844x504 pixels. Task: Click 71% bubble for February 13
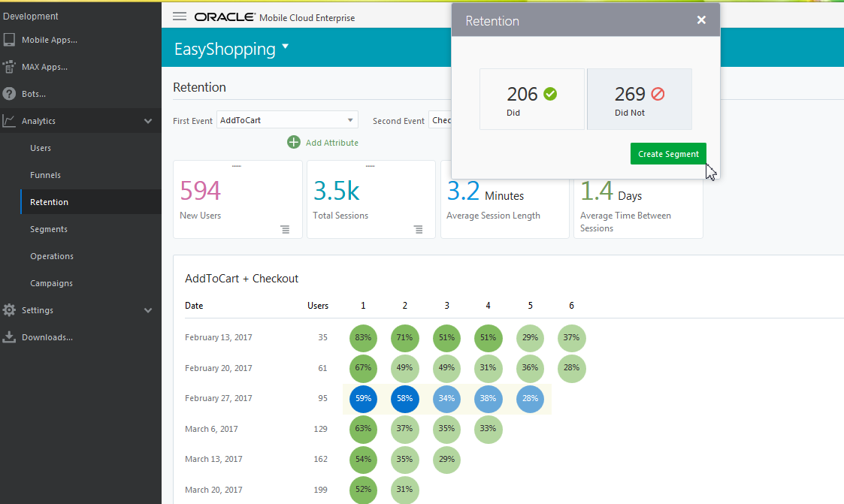click(405, 338)
